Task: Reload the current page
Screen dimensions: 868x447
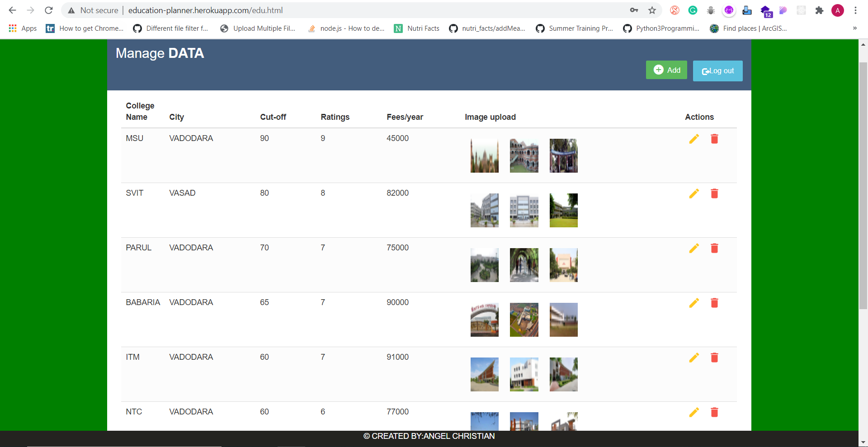Action: 48,10
